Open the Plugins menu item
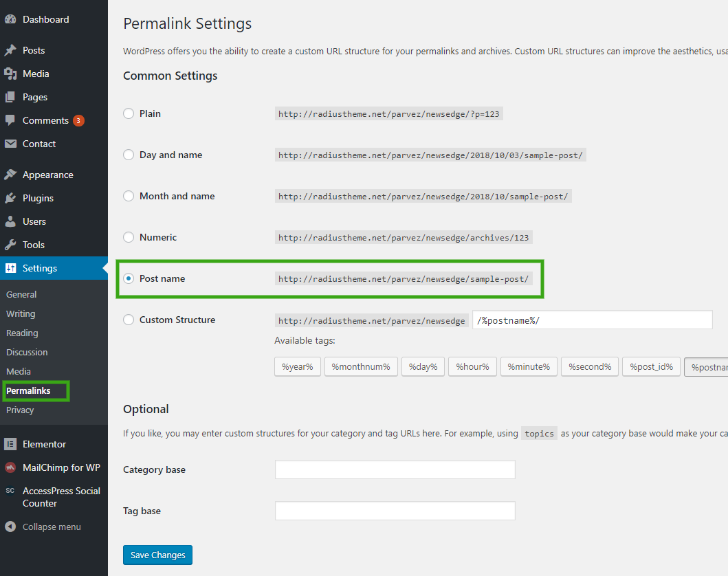728x576 pixels. pyautogui.click(x=38, y=198)
